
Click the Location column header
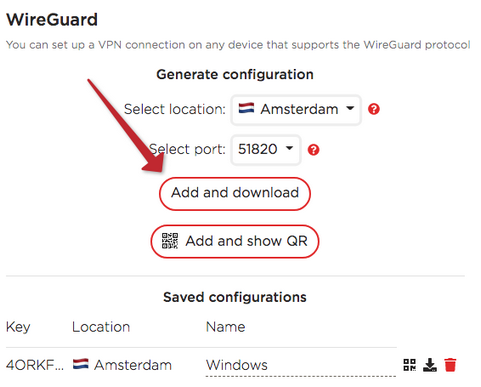tap(101, 327)
